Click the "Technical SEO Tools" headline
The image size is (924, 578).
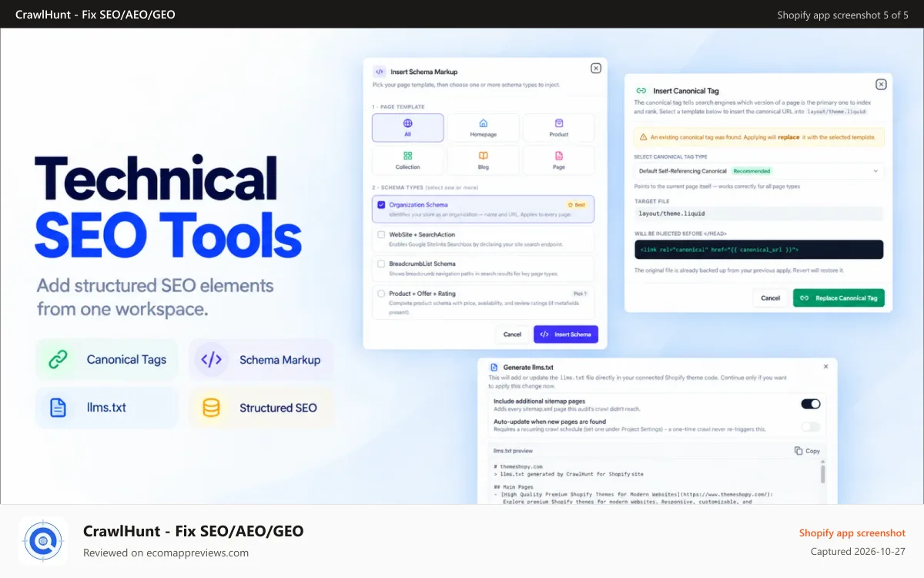click(x=168, y=207)
